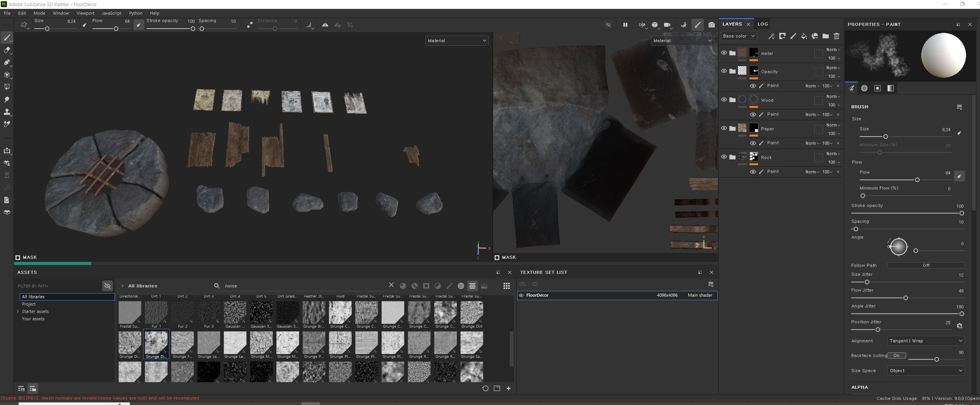
Task: Open the Viewport menu
Action: click(x=85, y=13)
